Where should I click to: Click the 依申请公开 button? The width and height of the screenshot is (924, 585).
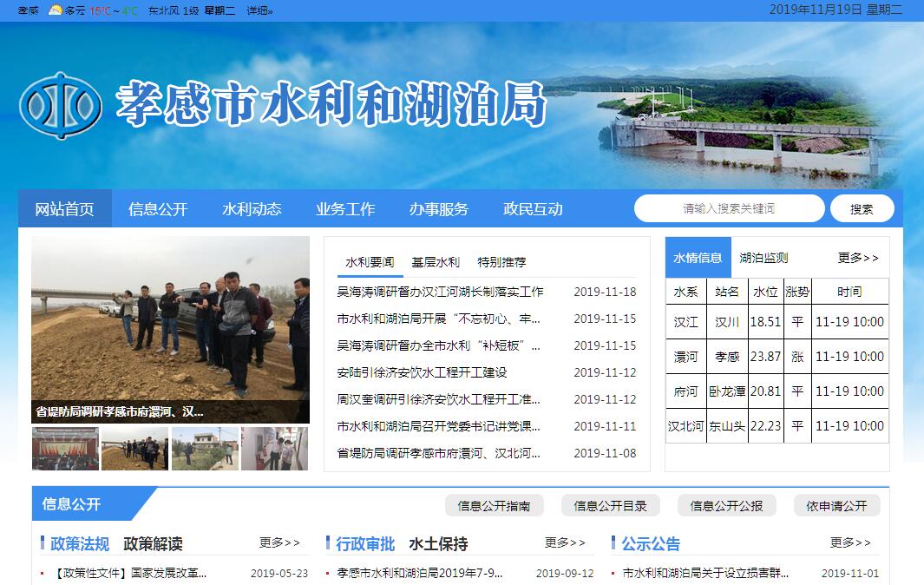pos(836,506)
